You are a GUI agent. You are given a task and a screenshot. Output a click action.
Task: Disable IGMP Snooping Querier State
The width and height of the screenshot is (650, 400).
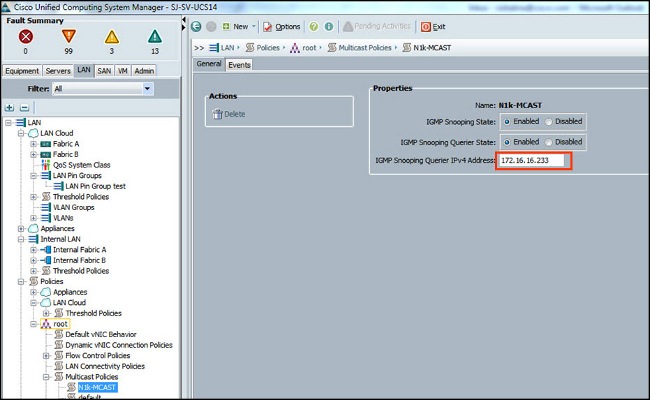click(x=549, y=142)
